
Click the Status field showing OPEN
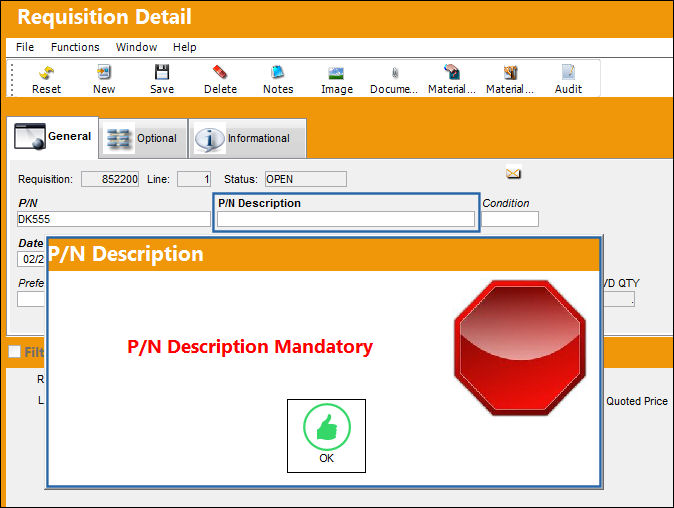click(x=306, y=179)
